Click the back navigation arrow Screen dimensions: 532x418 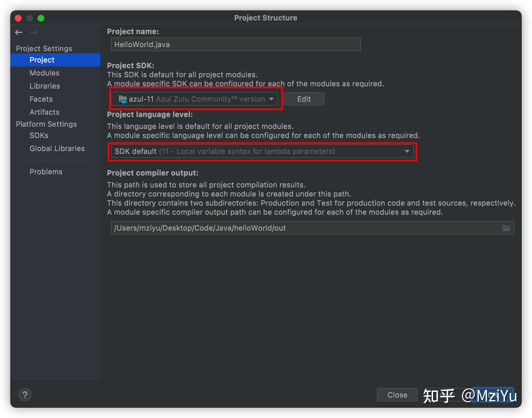click(x=19, y=32)
